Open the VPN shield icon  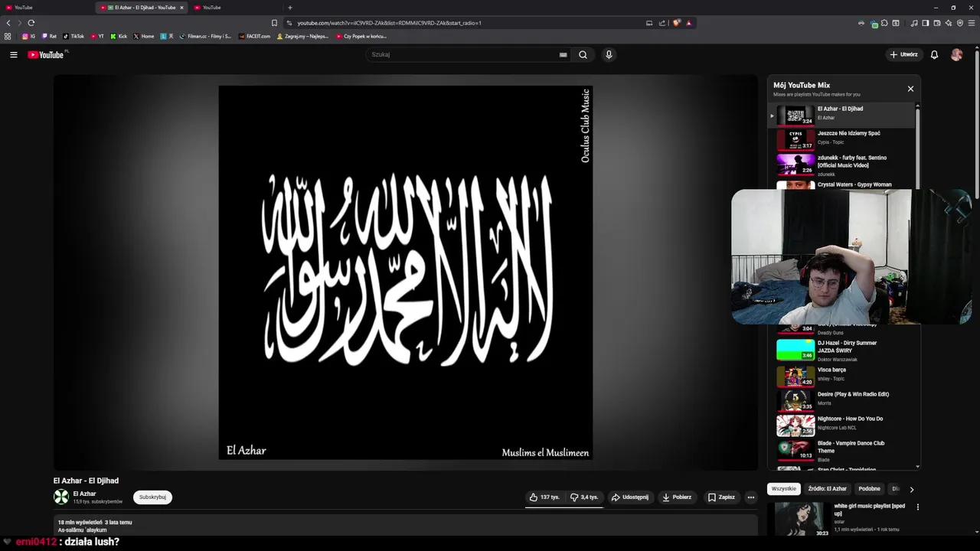960,23
